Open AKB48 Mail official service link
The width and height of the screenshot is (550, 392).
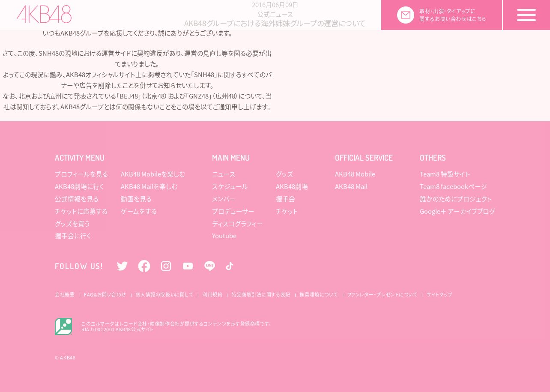coord(351,186)
